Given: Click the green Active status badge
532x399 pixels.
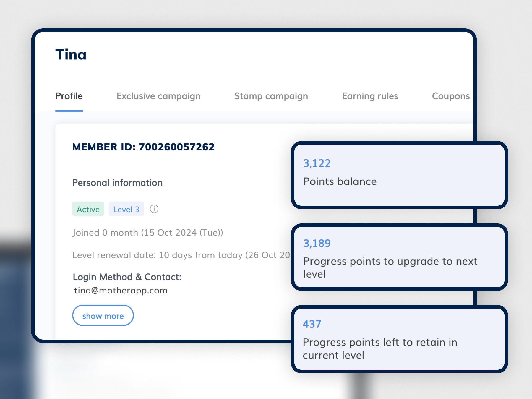Looking at the screenshot, I should coord(88,209).
